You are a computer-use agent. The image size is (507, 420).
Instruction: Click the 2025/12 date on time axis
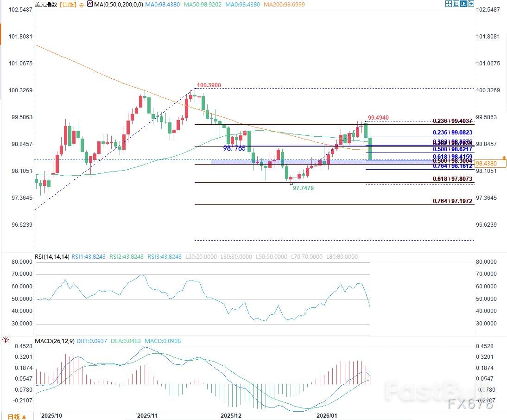(231, 416)
